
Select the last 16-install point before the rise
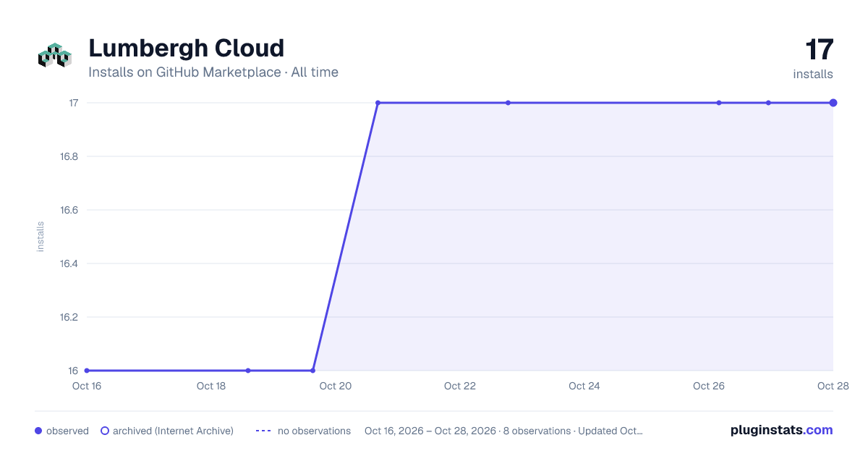pyautogui.click(x=312, y=371)
